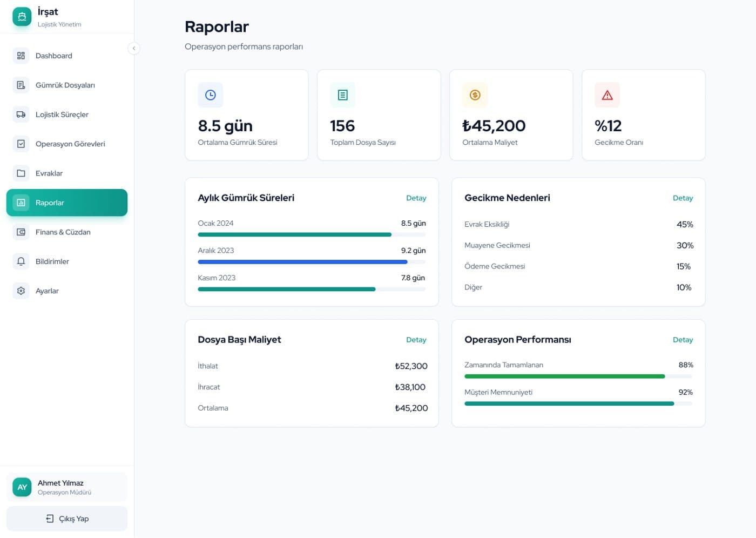
Task: Open Detay link for Operasyon Performansı
Action: pyautogui.click(x=683, y=340)
